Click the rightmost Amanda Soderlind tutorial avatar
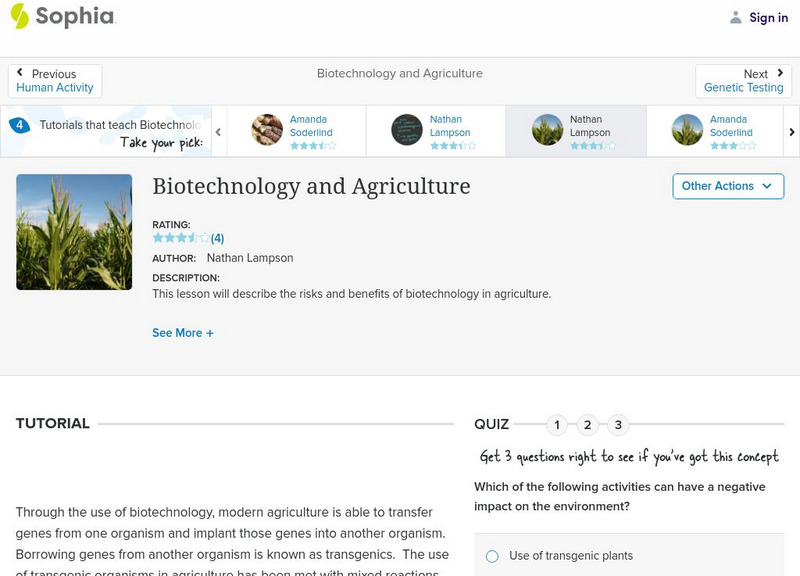This screenshot has height=576, width=800. tap(686, 131)
